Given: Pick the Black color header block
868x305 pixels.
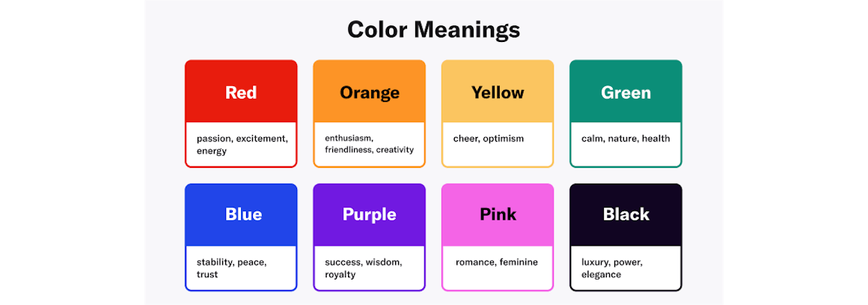Looking at the screenshot, I should [x=626, y=215].
